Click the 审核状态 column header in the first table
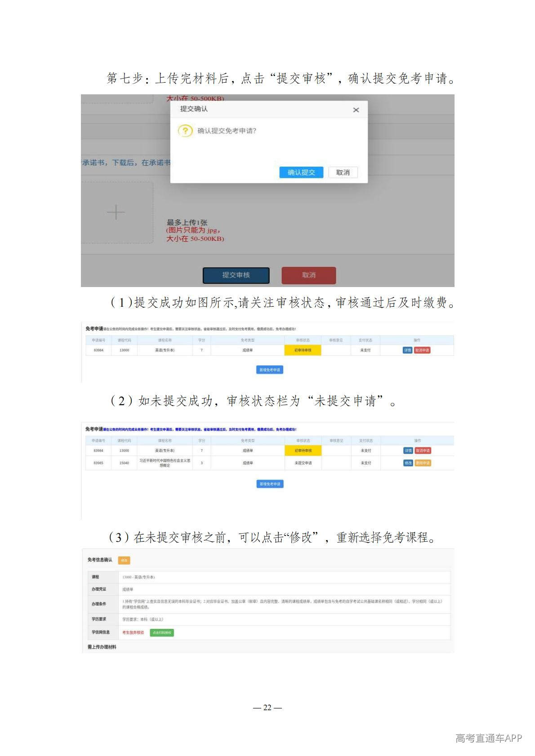 [x=303, y=340]
